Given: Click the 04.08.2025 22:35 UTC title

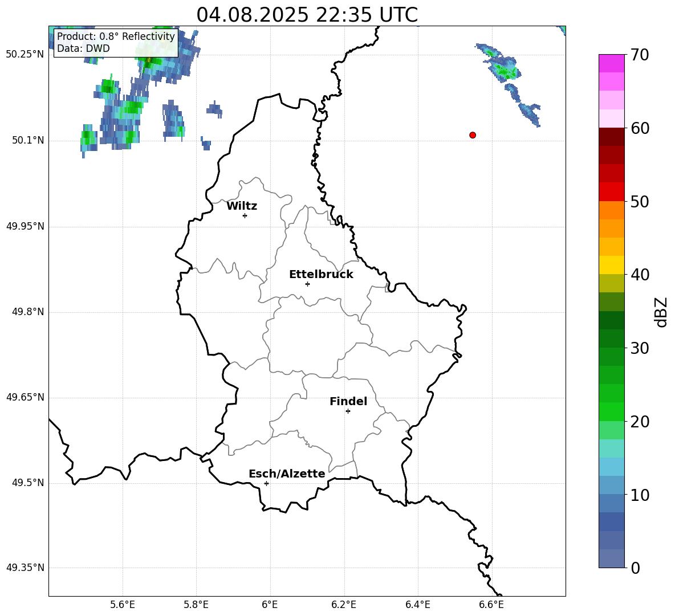Looking at the screenshot, I should coord(307,15).
